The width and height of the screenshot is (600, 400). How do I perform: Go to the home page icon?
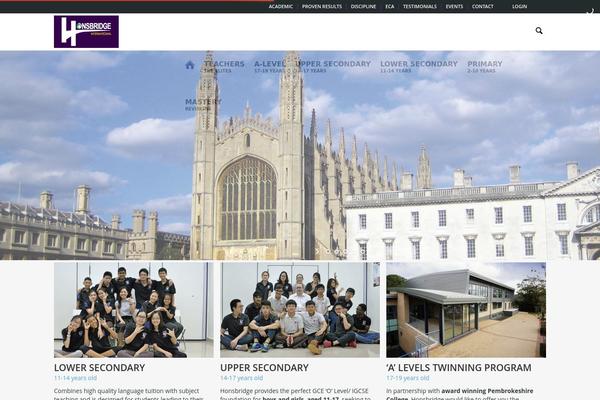tap(190, 65)
